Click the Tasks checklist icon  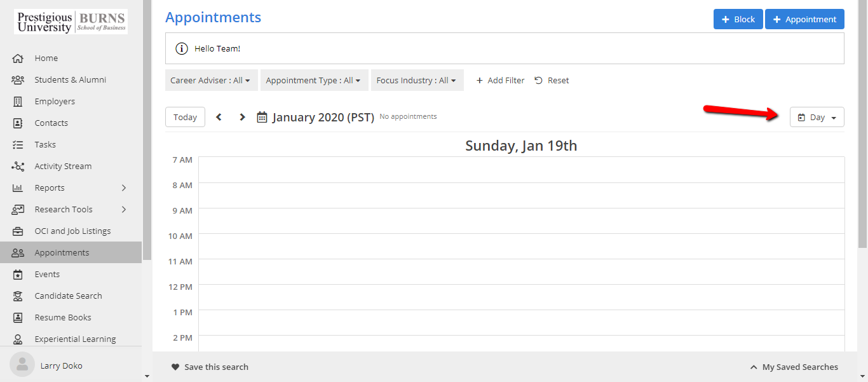[18, 145]
